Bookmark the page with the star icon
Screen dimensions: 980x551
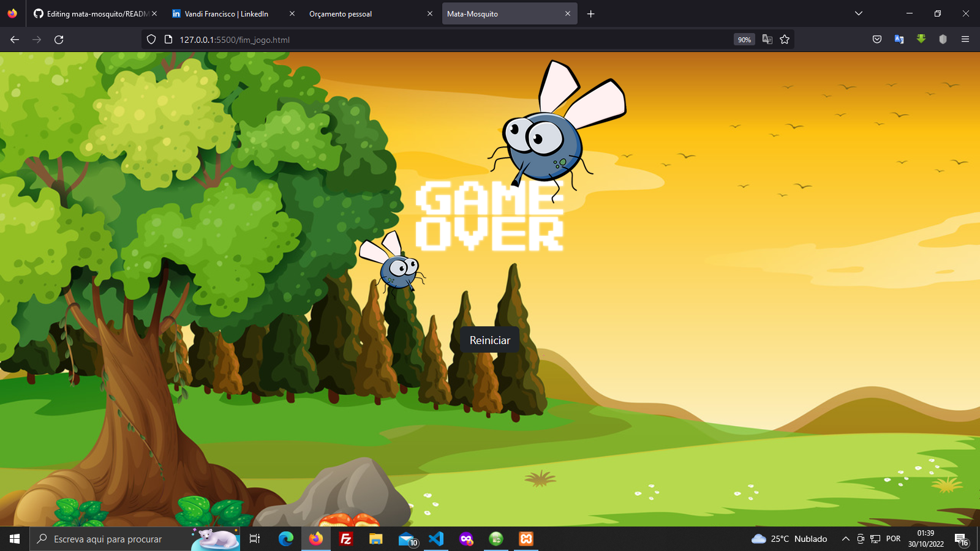coord(785,39)
